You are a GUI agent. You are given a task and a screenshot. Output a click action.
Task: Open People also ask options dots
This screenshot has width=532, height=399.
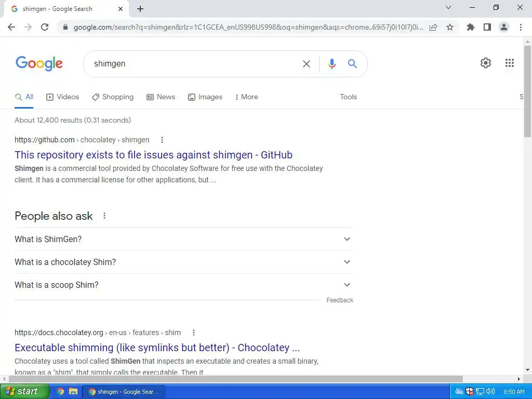pyautogui.click(x=104, y=216)
